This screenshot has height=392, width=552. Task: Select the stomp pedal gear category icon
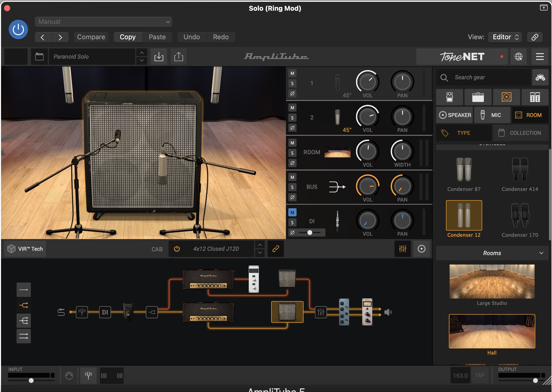pyautogui.click(x=450, y=97)
